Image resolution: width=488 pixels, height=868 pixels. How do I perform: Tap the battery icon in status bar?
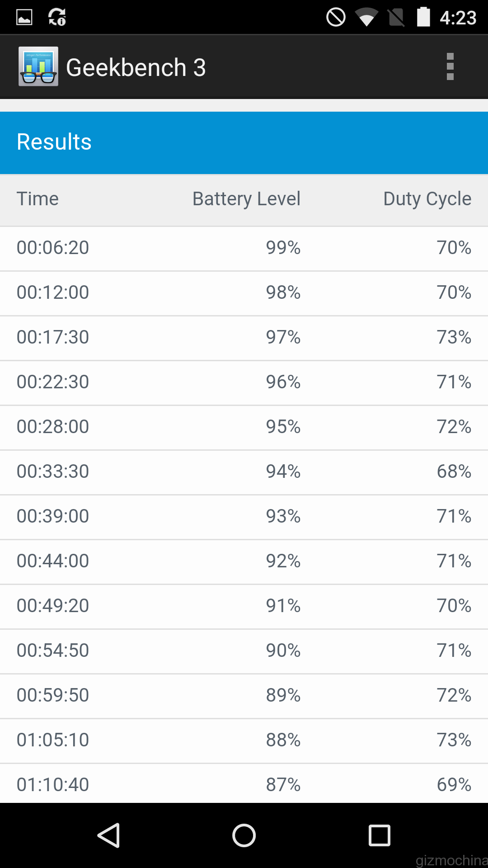click(x=423, y=17)
